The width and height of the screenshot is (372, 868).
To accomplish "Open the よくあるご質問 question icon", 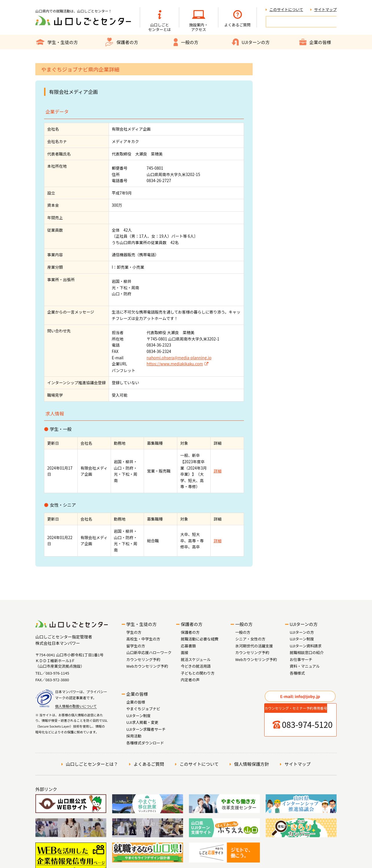I will 238,14.
